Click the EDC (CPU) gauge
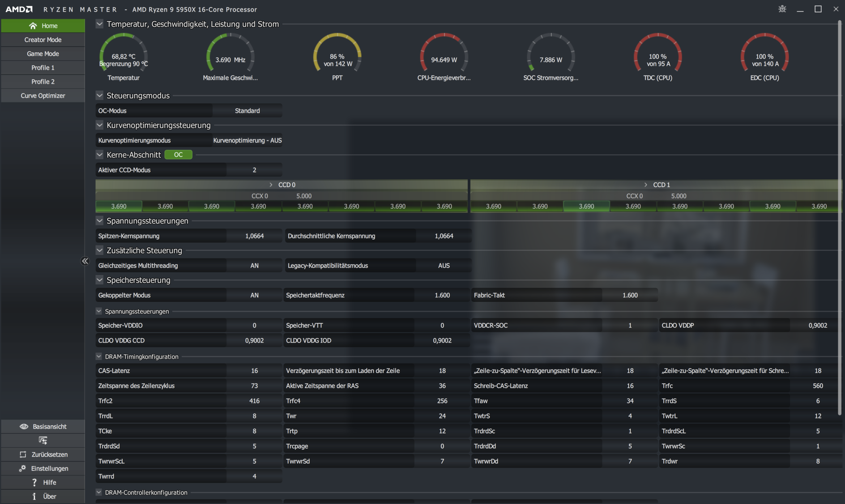This screenshot has width=845, height=504. [x=765, y=58]
